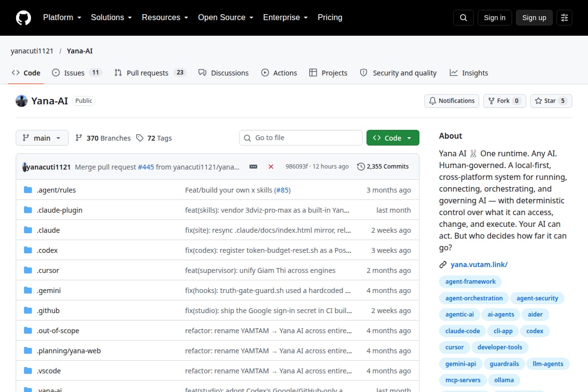Switch to the Issues tab
The image size is (588, 392).
coord(76,73)
